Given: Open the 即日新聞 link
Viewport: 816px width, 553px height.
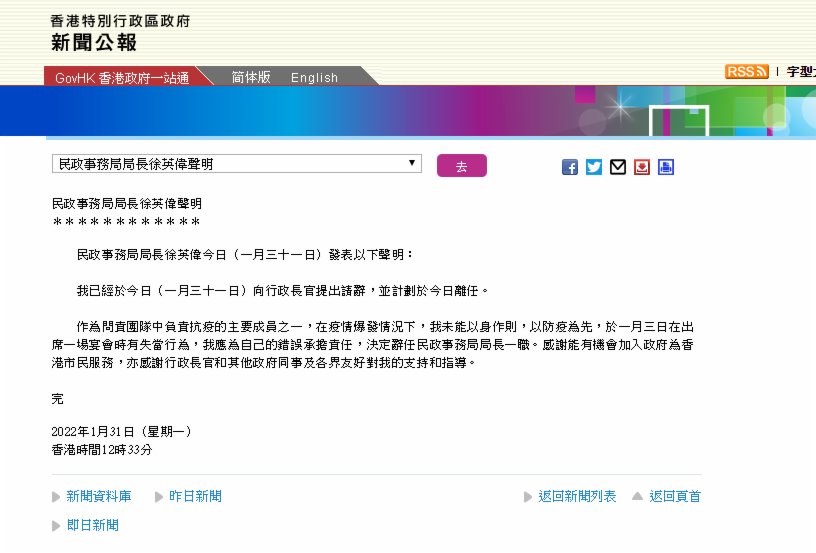Looking at the screenshot, I should point(92,525).
